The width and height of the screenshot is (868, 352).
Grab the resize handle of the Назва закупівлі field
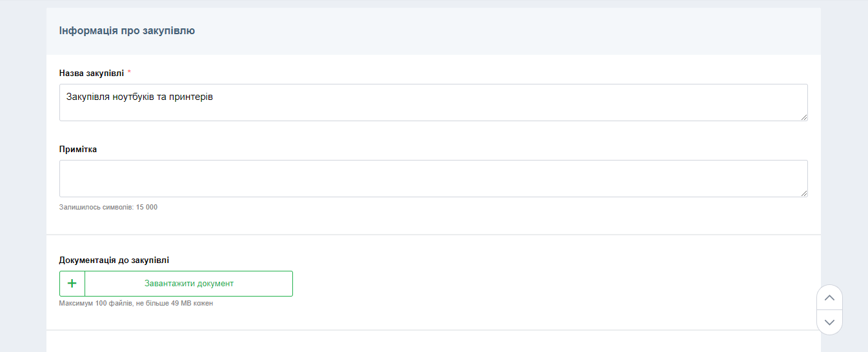803,117
